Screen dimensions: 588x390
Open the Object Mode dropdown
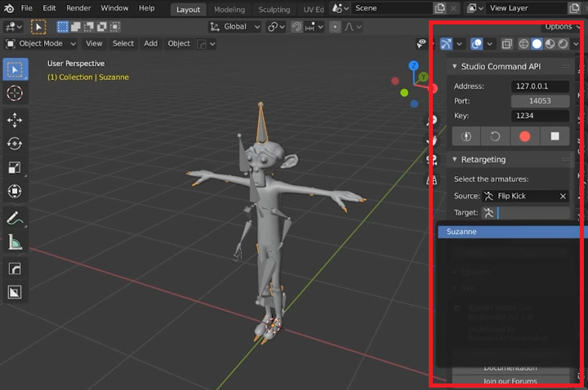[41, 44]
